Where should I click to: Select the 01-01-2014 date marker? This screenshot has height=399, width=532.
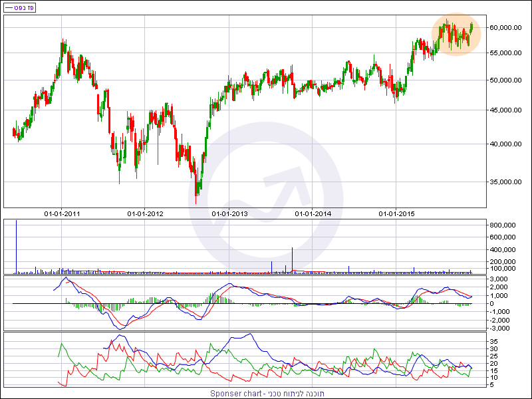313,213
